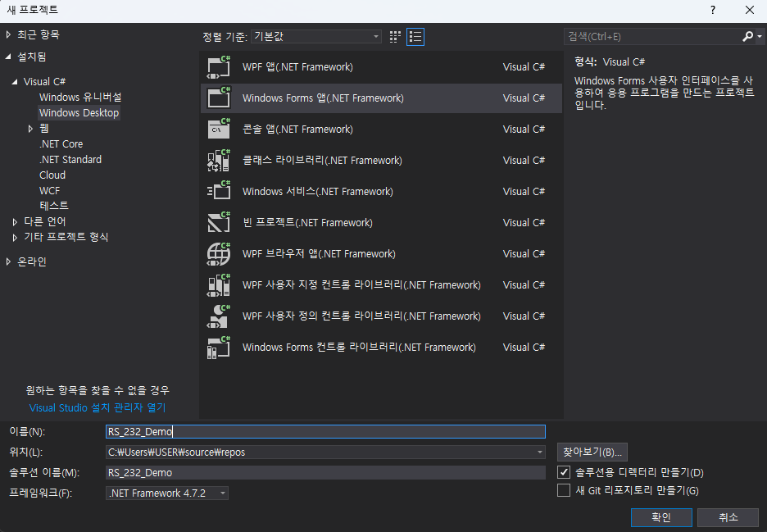
Task: Click the Windows Forms 컨트롤 라이브러리 icon
Action: [x=218, y=348]
